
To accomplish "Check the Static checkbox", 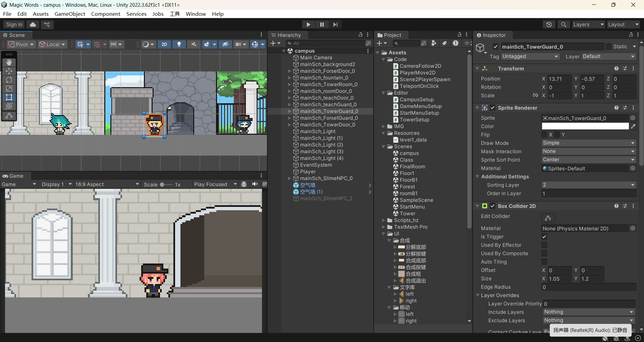I will tap(608, 47).
